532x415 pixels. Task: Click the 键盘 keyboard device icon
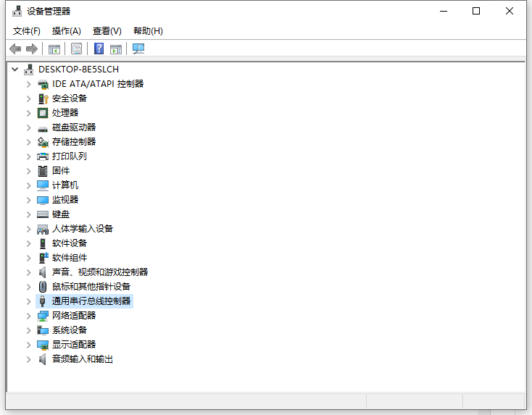pyautogui.click(x=43, y=214)
